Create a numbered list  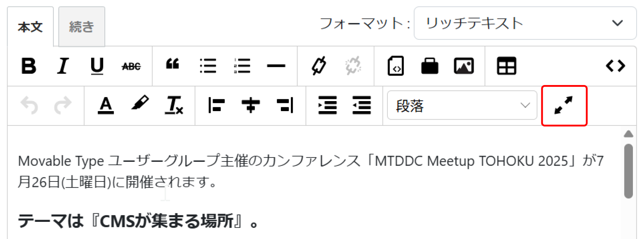coord(242,66)
